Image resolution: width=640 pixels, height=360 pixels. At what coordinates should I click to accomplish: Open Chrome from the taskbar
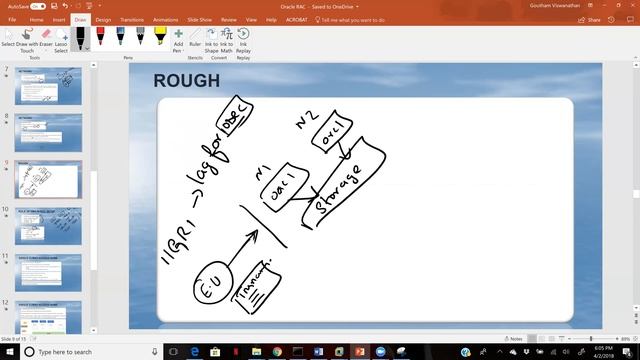pyautogui.click(x=277, y=351)
